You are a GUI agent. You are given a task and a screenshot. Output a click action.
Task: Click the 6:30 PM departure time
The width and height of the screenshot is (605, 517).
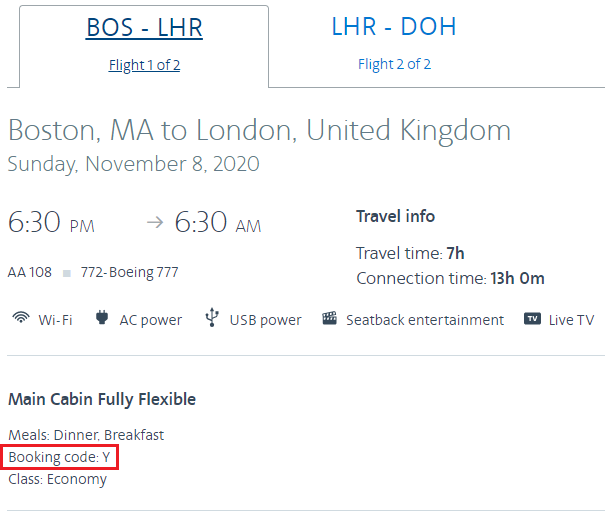[x=51, y=223]
